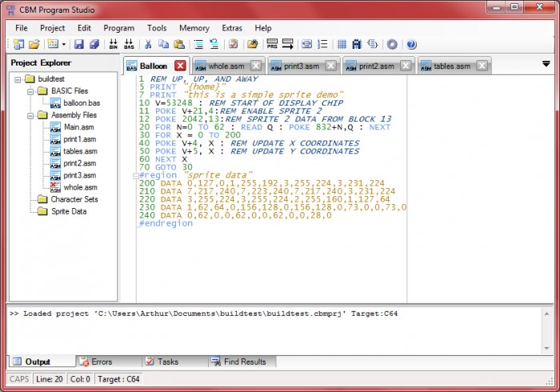Close the print2.asm tab
This screenshot has width=560, height=392.
coord(406,66)
